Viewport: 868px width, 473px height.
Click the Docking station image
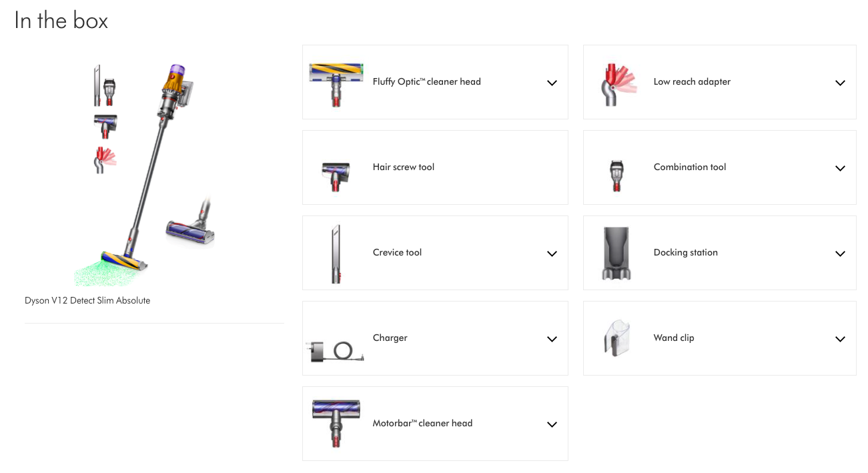pyautogui.click(x=616, y=254)
